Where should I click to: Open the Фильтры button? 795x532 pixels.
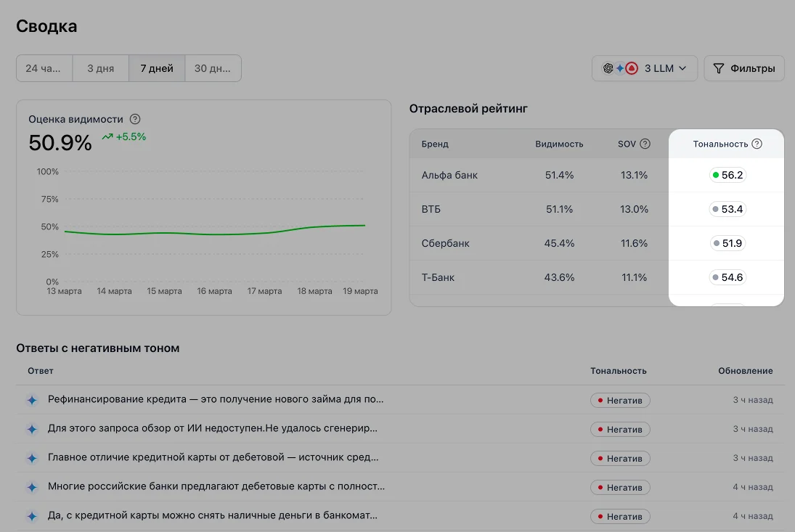(744, 69)
